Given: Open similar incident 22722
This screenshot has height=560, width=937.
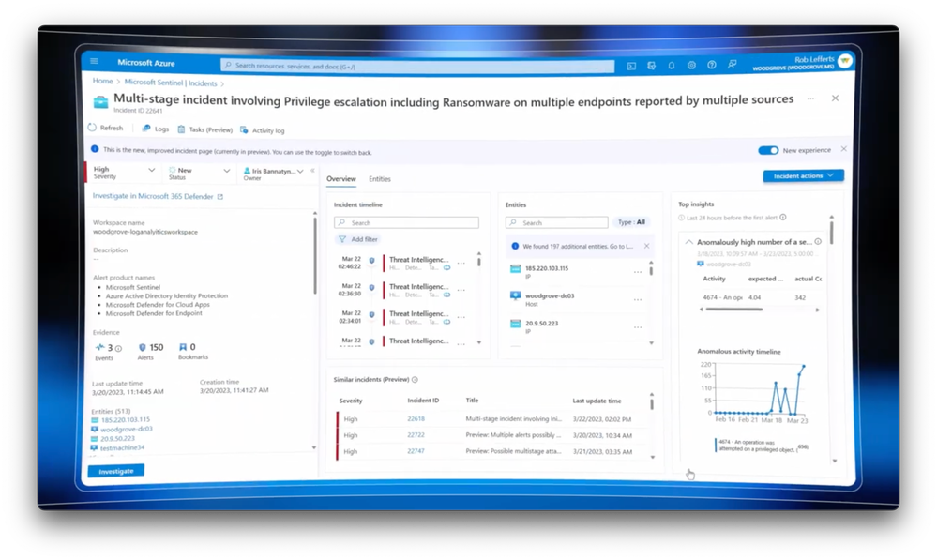Looking at the screenshot, I should (x=416, y=435).
